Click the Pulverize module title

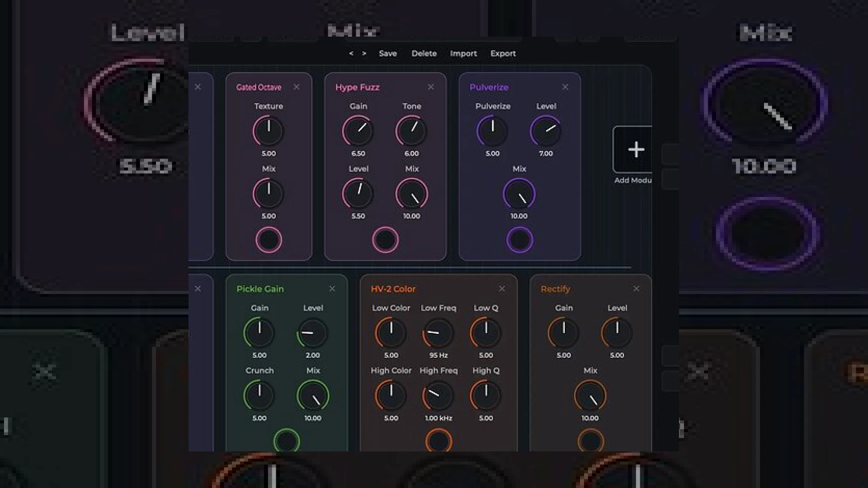(489, 87)
